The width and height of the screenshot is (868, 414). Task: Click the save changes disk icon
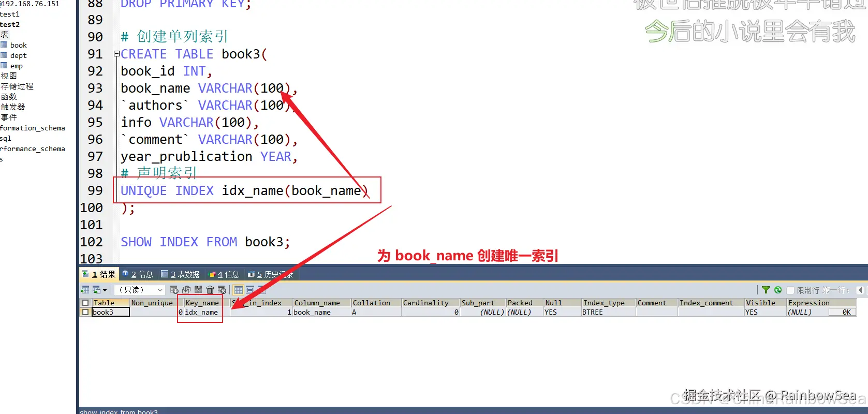point(198,290)
